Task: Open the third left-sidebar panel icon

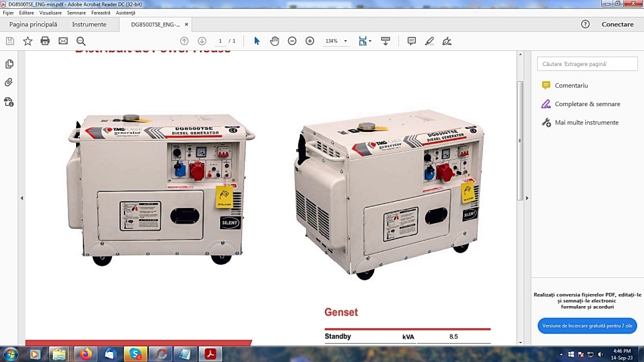Action: coord(9,102)
